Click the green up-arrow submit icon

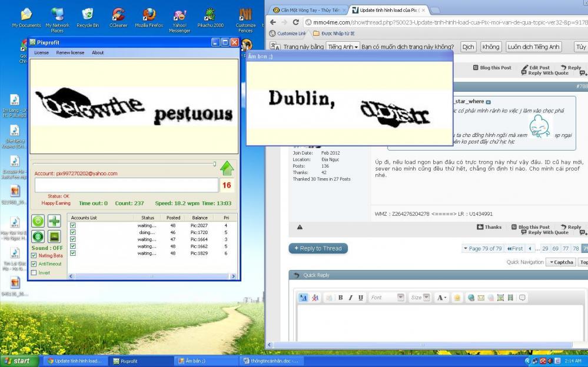227,168
